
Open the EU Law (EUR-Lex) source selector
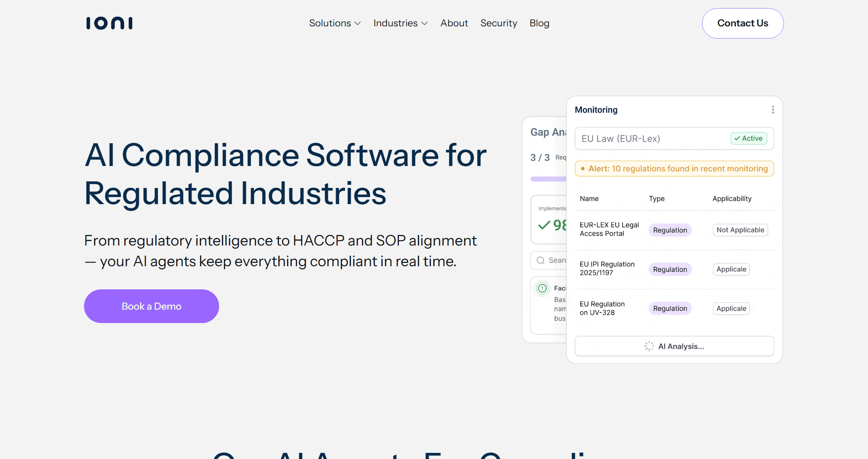649,139
